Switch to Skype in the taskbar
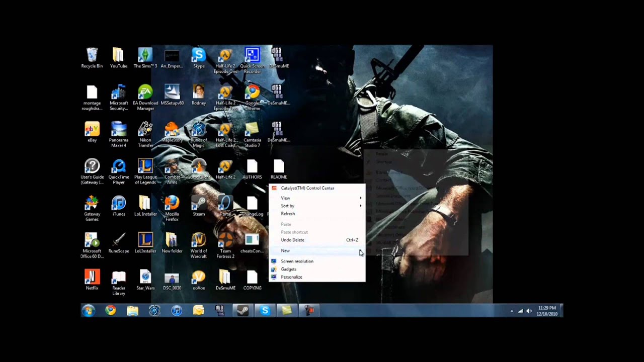This screenshot has width=644, height=362. (x=265, y=311)
